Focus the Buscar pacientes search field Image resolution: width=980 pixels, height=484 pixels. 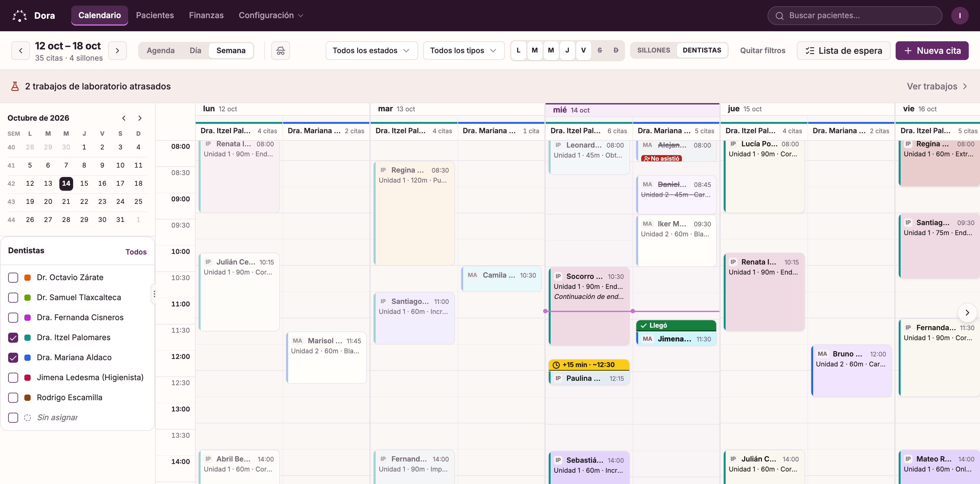point(854,16)
